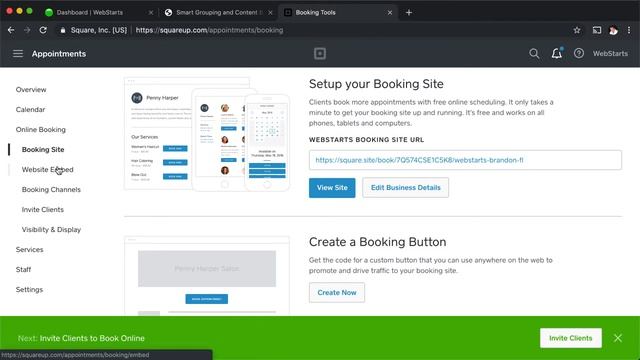Click the Create a Booking Button heading
Screen dimensions: 640x360
point(377,242)
